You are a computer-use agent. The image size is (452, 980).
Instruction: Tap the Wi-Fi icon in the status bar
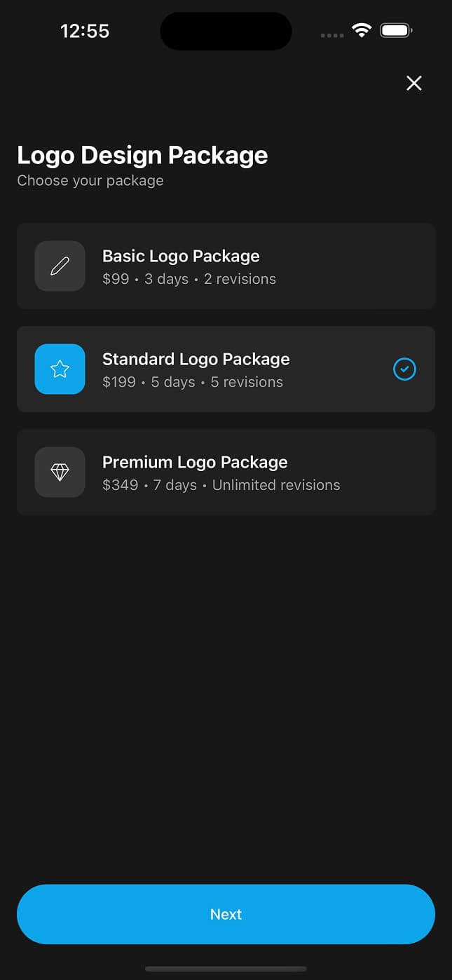[x=361, y=30]
